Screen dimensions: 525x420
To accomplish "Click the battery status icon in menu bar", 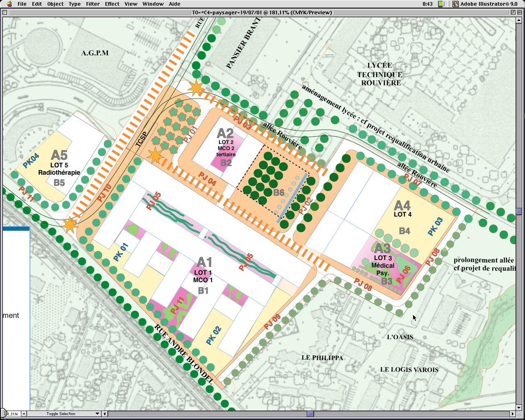I will (x=441, y=4).
